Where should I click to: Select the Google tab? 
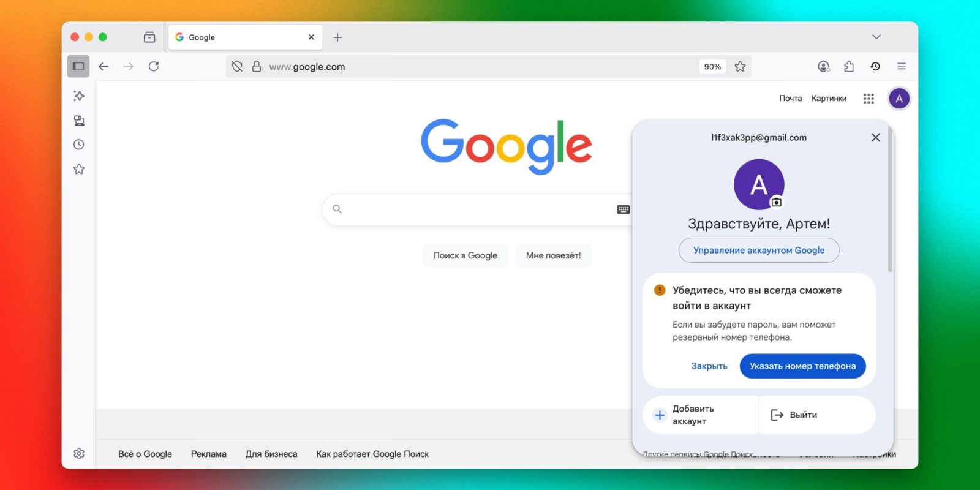[245, 37]
